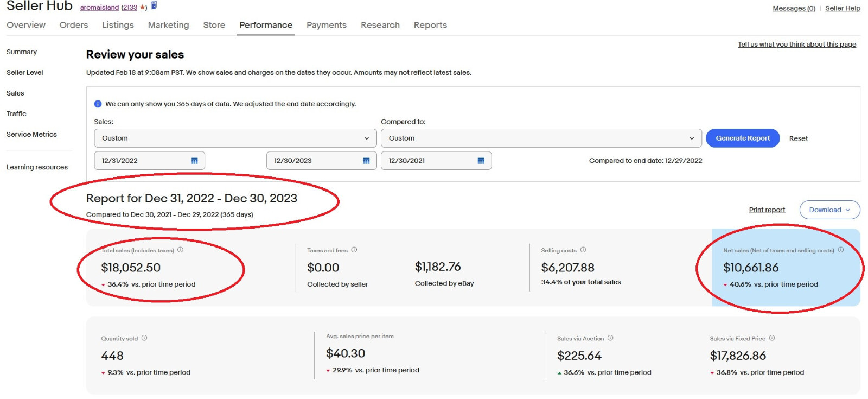Open calendar picker for 12/31/2022 start date
Viewport: 868px width, 399px height.
point(194,161)
